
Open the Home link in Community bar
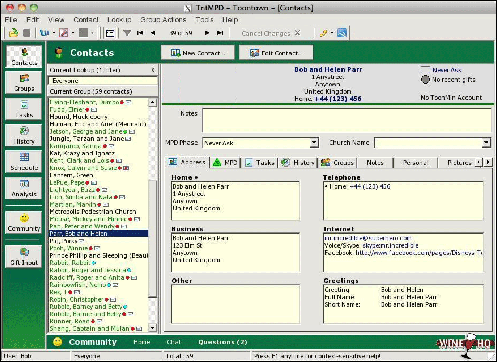[x=142, y=342]
